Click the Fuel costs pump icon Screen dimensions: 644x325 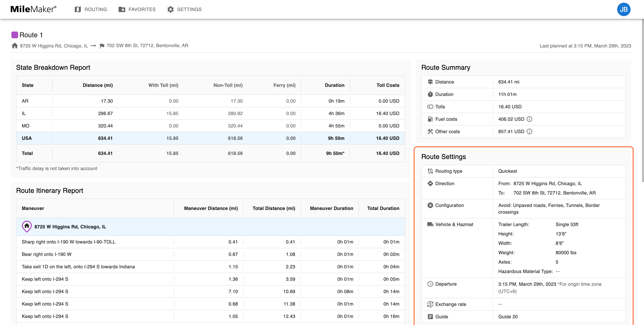coord(430,119)
